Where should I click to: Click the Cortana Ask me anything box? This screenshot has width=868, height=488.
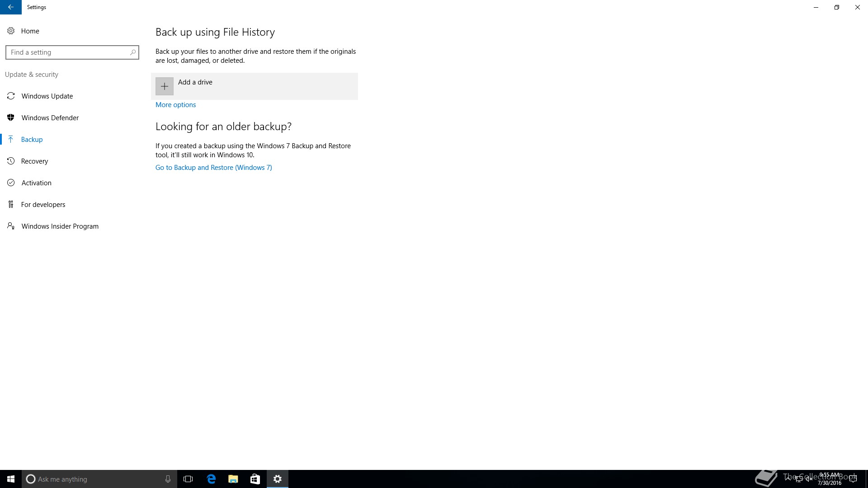point(99,479)
